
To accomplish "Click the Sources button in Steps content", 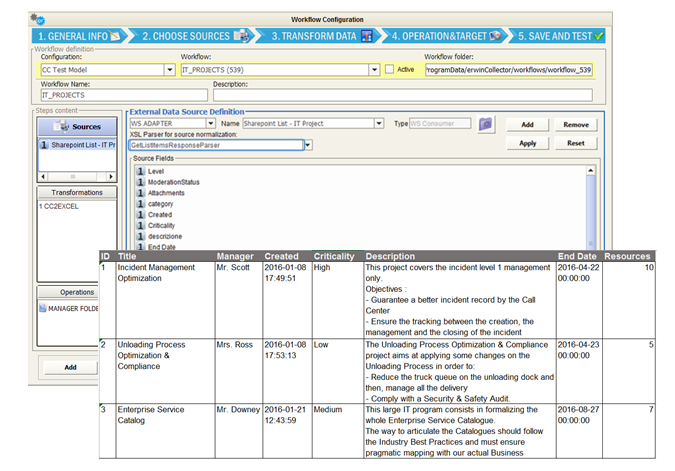I will pyautogui.click(x=78, y=126).
